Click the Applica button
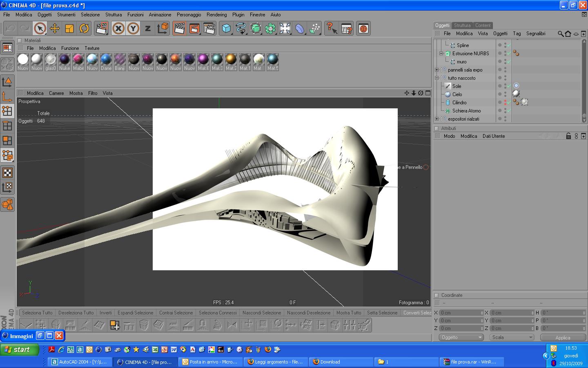 coord(562,337)
